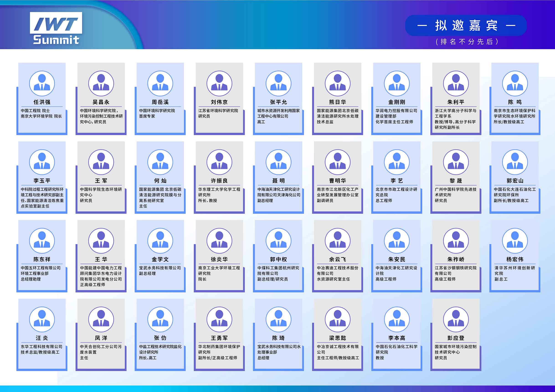The height and width of the screenshot is (392, 555).
Task: Select the name 梁思懿
Action: [x=338, y=338]
